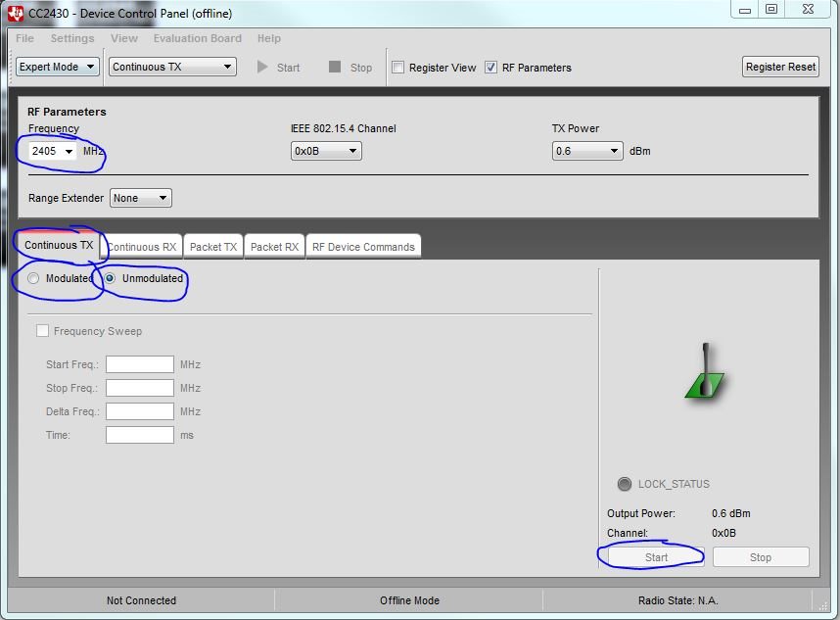Image resolution: width=840 pixels, height=620 pixels.
Task: Switch to the Continuous TX tab
Action: coord(59,246)
